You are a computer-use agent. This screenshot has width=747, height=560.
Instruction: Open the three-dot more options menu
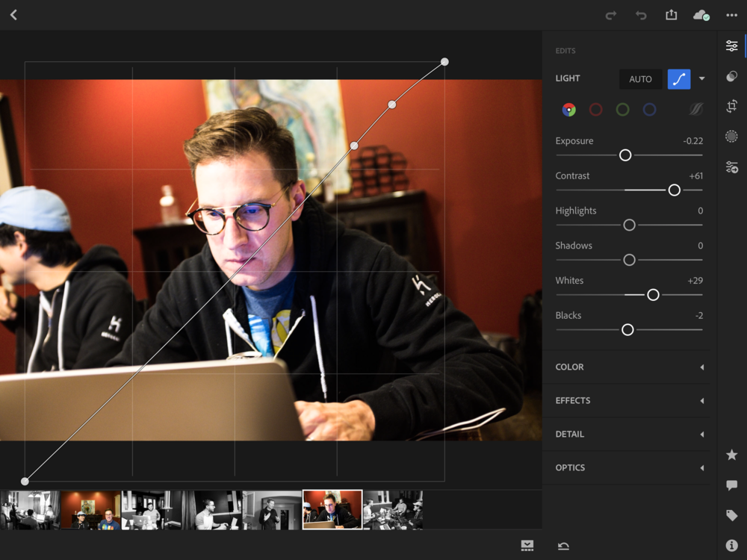731,15
